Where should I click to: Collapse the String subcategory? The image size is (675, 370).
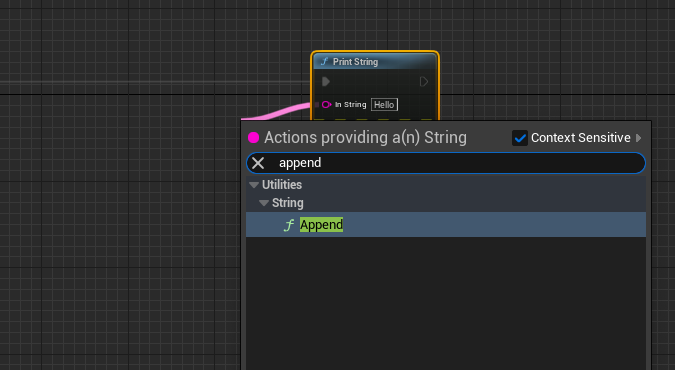pos(264,203)
